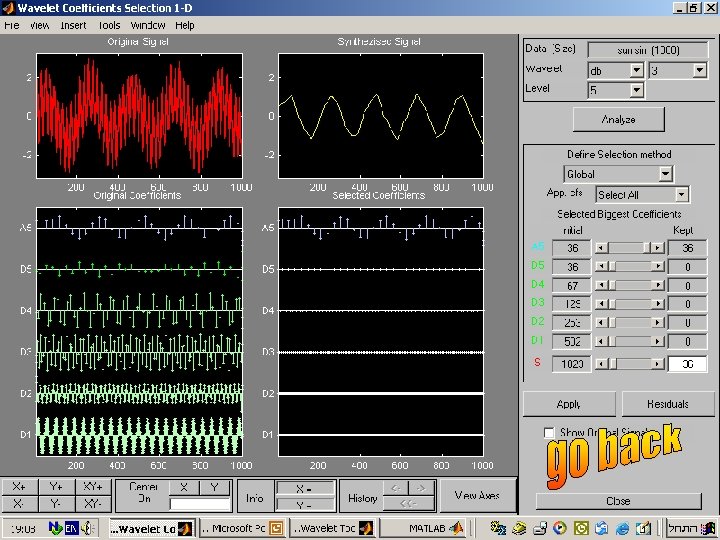Click the XY- zoom out button
The width and height of the screenshot is (720, 540).
[x=93, y=504]
